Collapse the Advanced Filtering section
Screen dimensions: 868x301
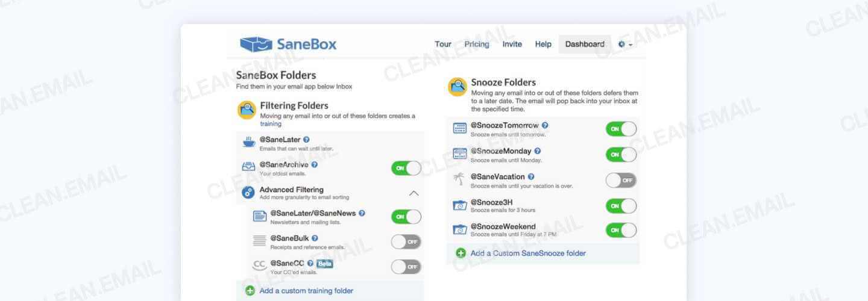point(414,193)
